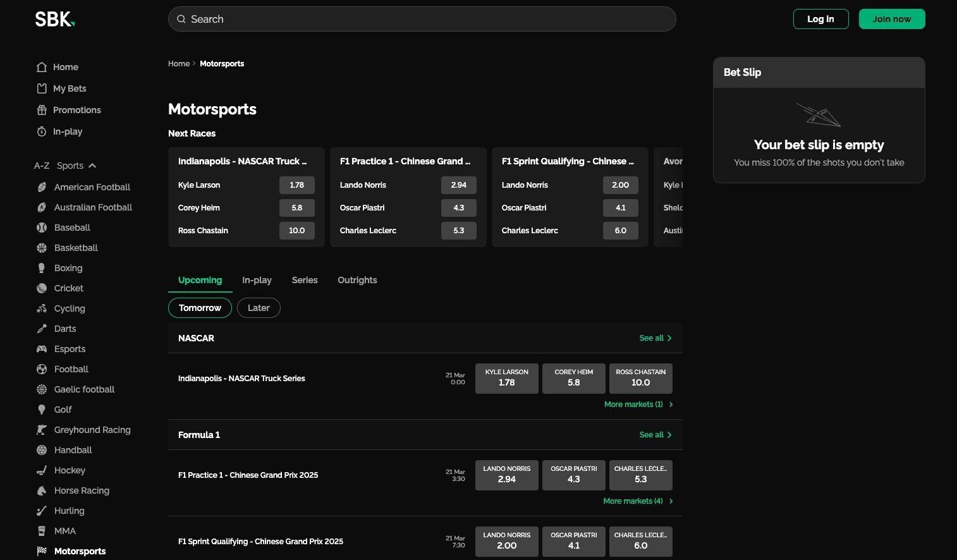957x560 pixels.
Task: Select the Gaelic football icon
Action: pyautogui.click(x=42, y=389)
